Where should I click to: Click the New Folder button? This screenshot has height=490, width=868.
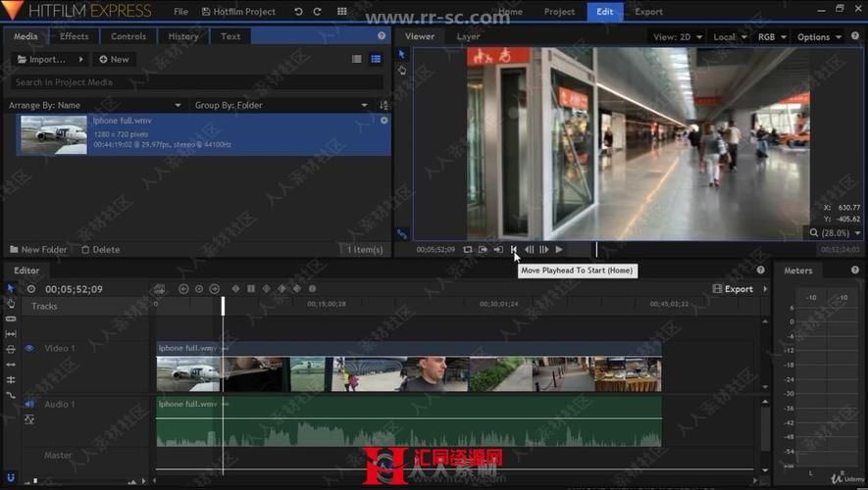click(x=38, y=250)
